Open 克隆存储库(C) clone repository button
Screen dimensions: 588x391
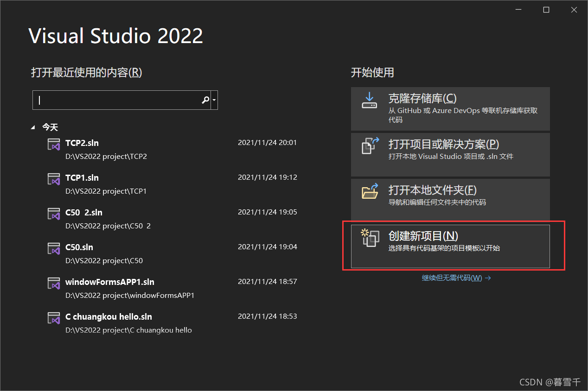(x=450, y=109)
